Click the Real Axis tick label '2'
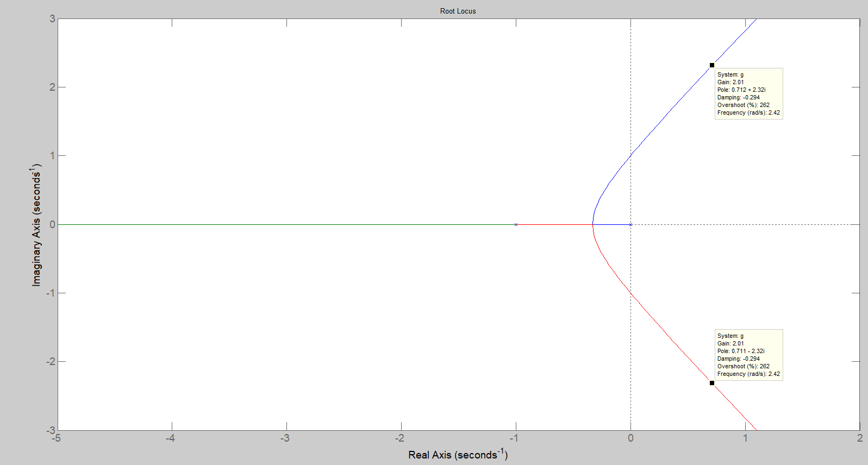This screenshot has height=465, width=868. 860,438
